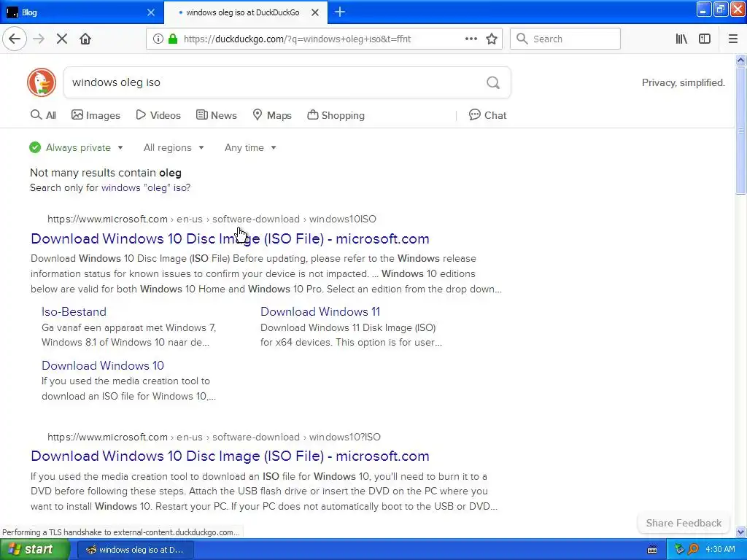Open page actions three-dots menu
747x560 pixels.
point(471,39)
